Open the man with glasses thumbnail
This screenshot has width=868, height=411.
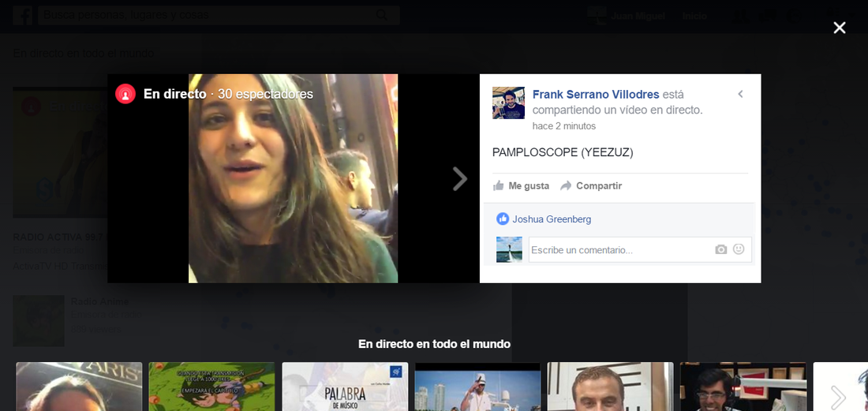point(743,387)
